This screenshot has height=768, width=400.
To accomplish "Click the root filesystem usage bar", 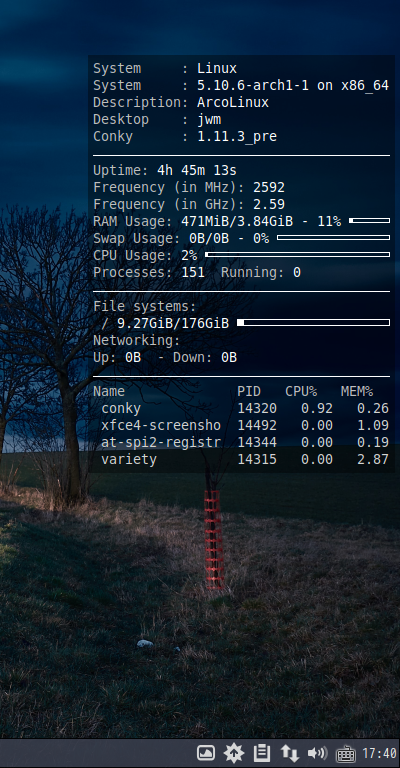I will tap(313, 323).
